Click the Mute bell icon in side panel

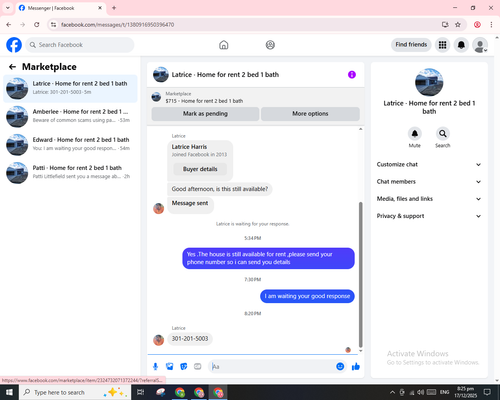coord(415,134)
